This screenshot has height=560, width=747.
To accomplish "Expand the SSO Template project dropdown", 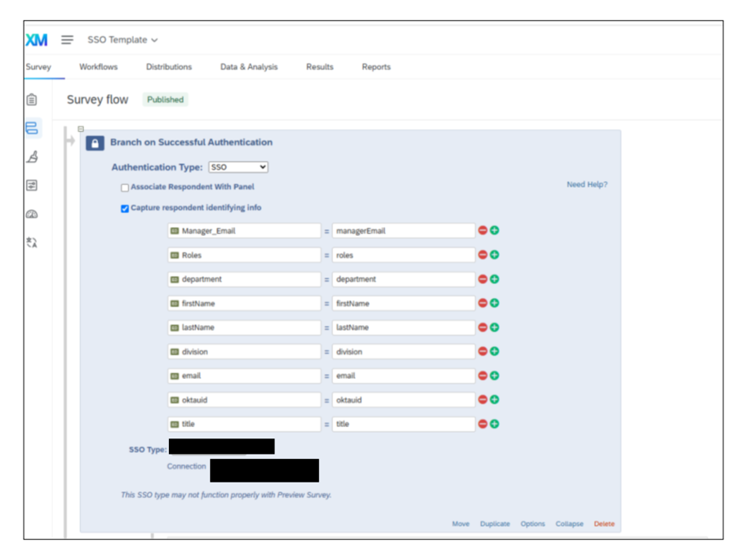I will pyautogui.click(x=122, y=40).
